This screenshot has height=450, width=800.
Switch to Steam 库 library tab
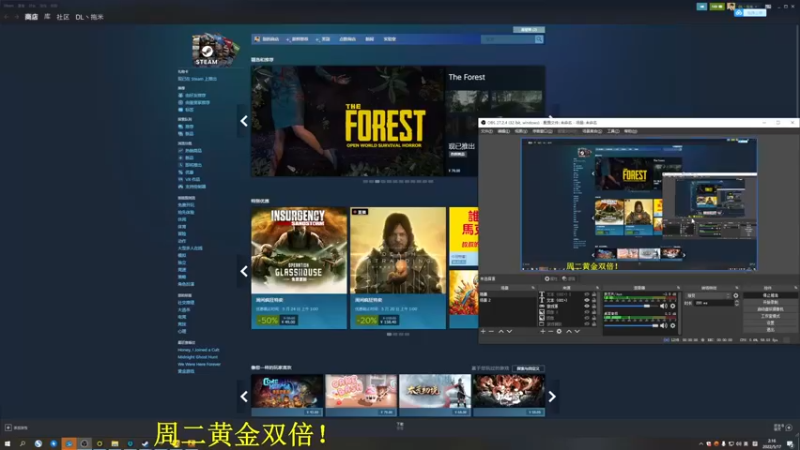pos(47,17)
